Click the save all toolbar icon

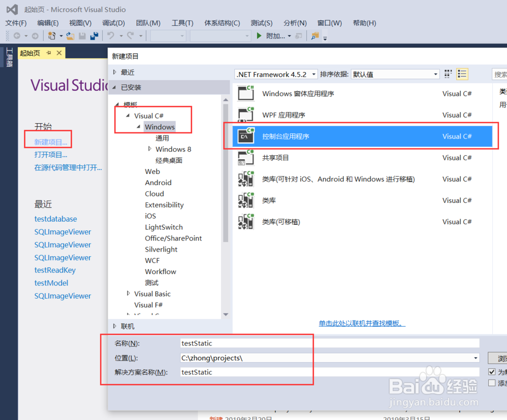point(94,36)
